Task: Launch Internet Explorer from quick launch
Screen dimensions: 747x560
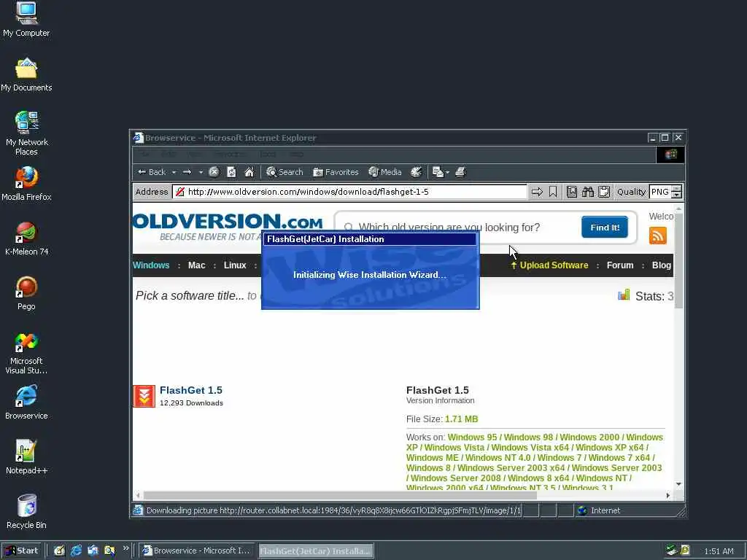Action: (76, 551)
